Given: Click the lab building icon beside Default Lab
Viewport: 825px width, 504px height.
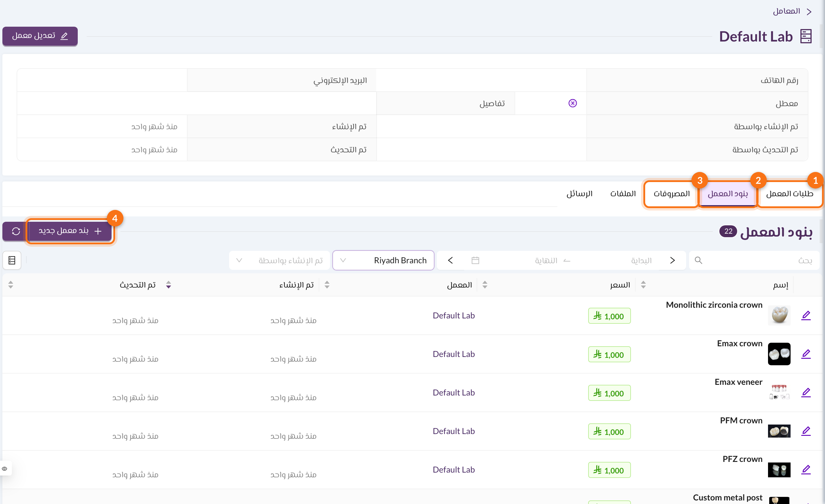Looking at the screenshot, I should click(806, 36).
